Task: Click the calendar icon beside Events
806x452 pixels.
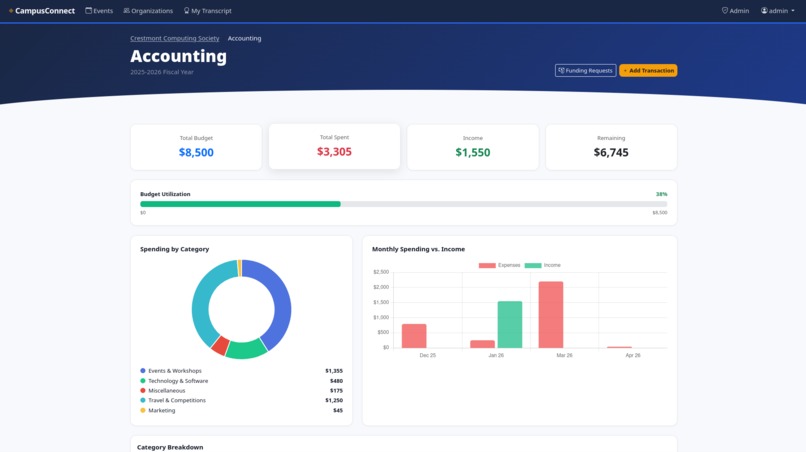Action: [x=88, y=10]
